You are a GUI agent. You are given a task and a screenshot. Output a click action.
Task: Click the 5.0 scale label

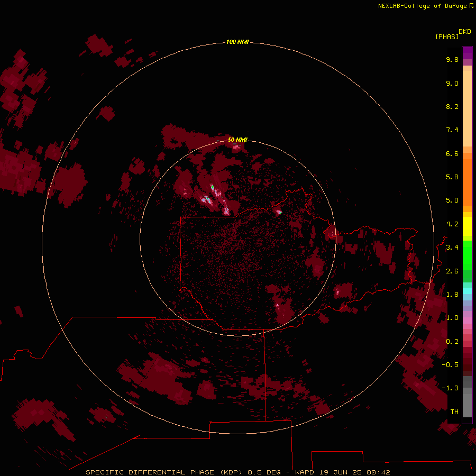point(452,200)
